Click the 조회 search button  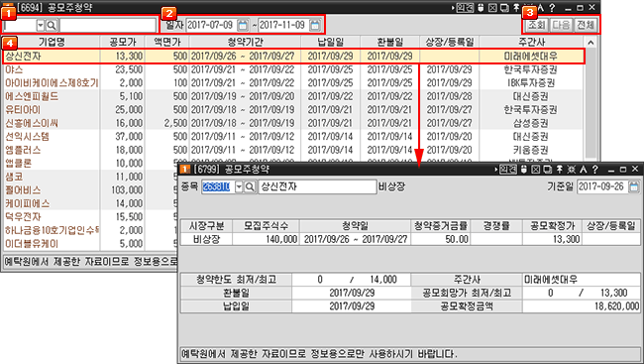tap(537, 25)
